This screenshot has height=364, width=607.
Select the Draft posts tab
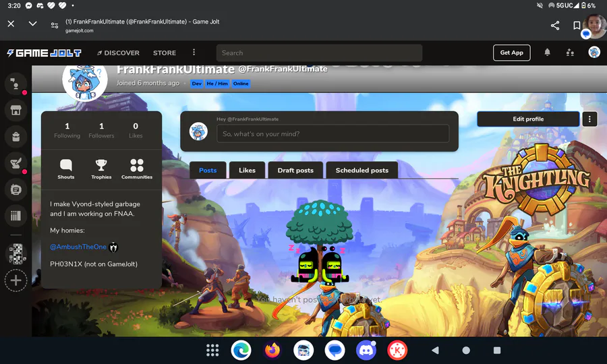[295, 170]
